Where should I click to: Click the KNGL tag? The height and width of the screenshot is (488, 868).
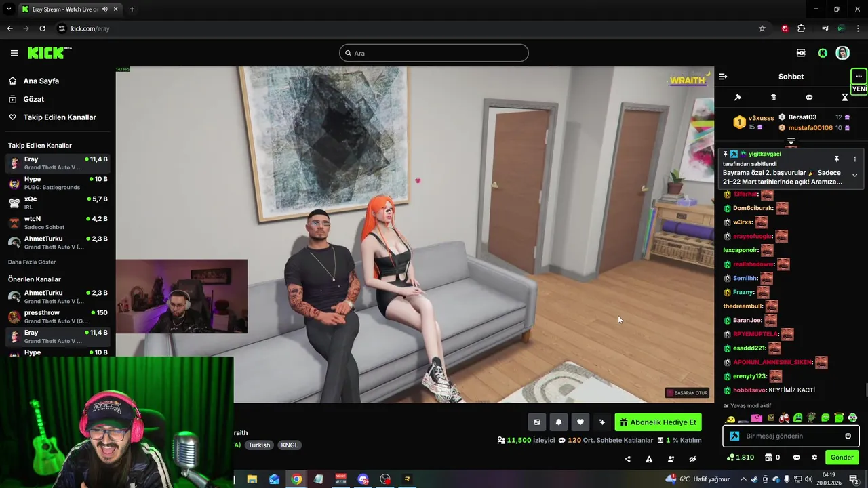click(290, 445)
